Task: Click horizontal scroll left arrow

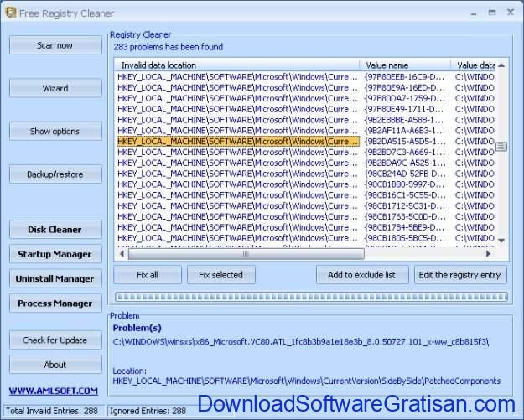Action: (122, 254)
